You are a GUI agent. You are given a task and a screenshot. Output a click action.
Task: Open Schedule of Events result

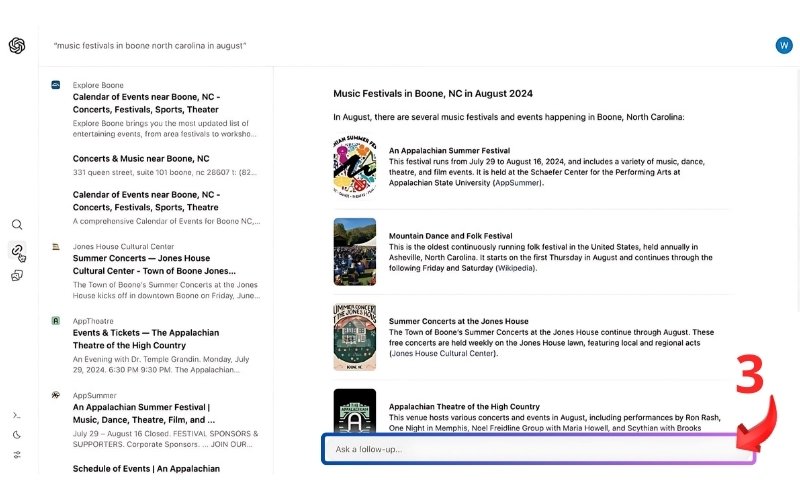tap(146, 468)
